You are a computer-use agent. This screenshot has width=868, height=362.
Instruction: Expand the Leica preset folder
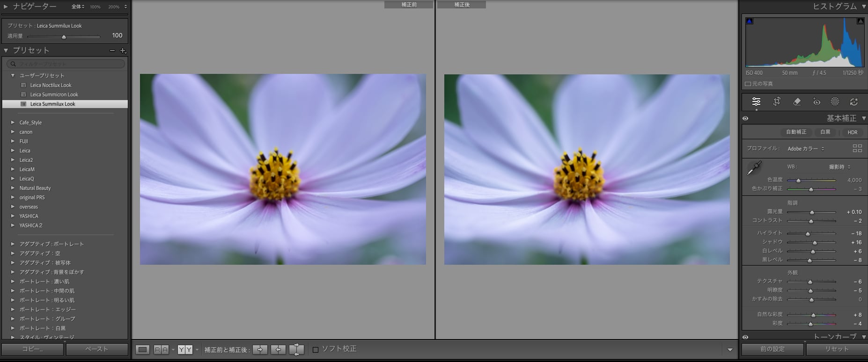point(13,151)
